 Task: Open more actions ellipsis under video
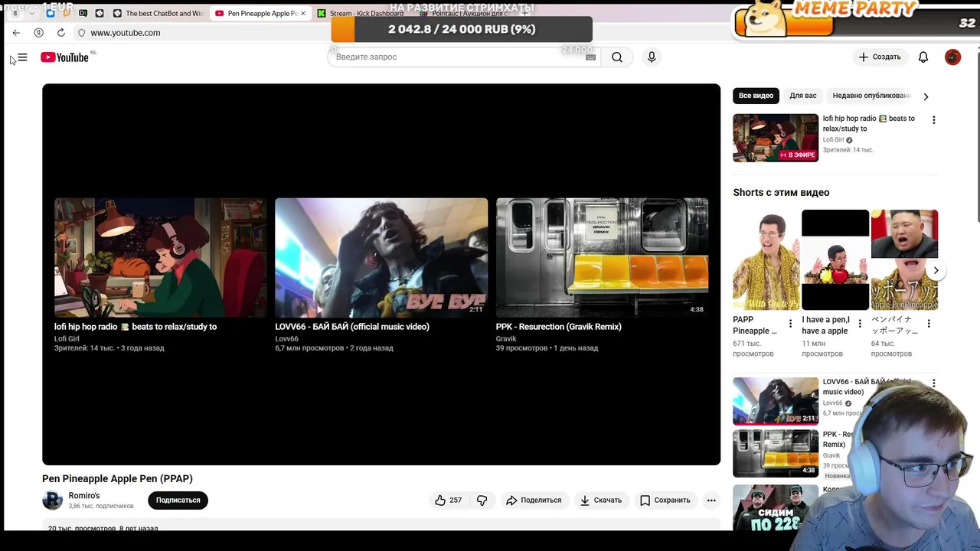point(711,500)
